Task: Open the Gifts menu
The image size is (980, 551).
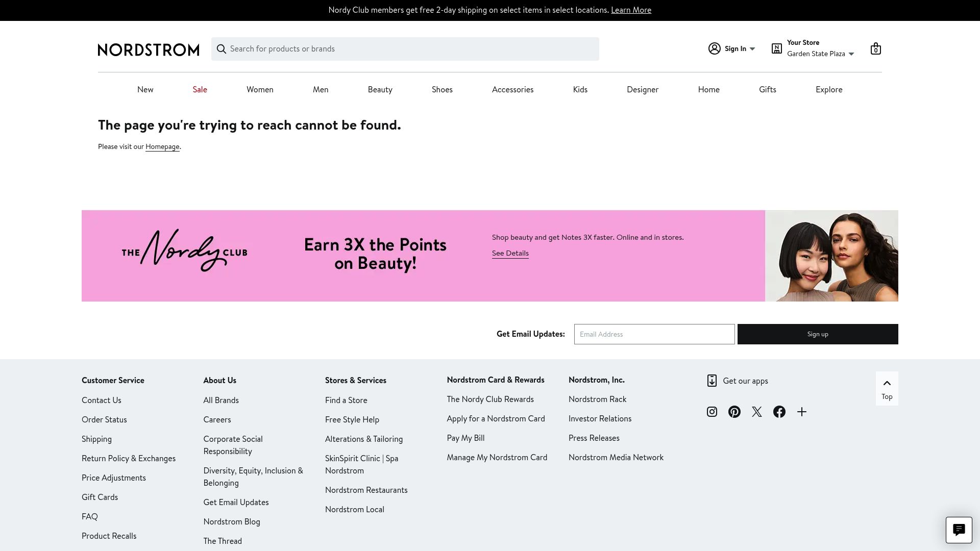Action: pos(768,90)
